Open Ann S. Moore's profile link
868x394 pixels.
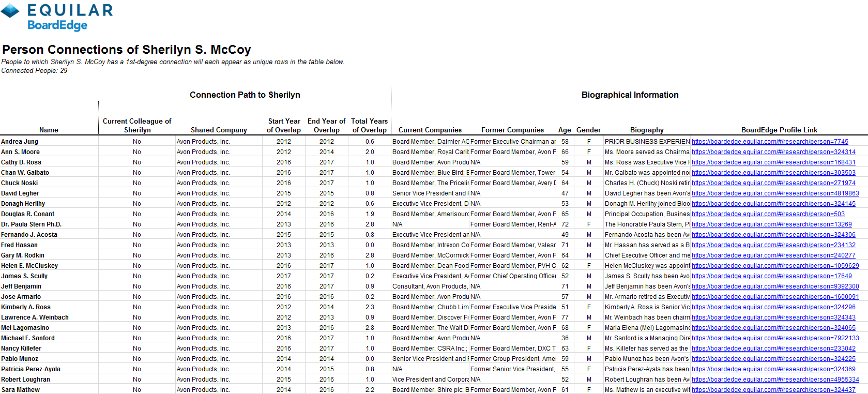[x=773, y=152]
